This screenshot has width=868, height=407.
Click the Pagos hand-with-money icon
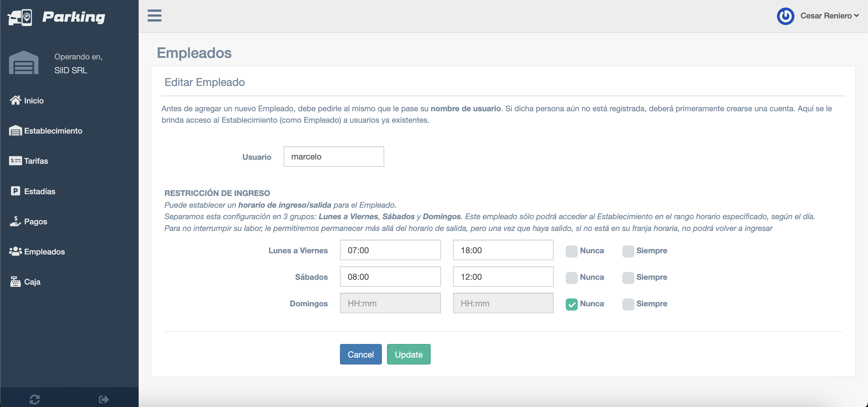click(15, 221)
